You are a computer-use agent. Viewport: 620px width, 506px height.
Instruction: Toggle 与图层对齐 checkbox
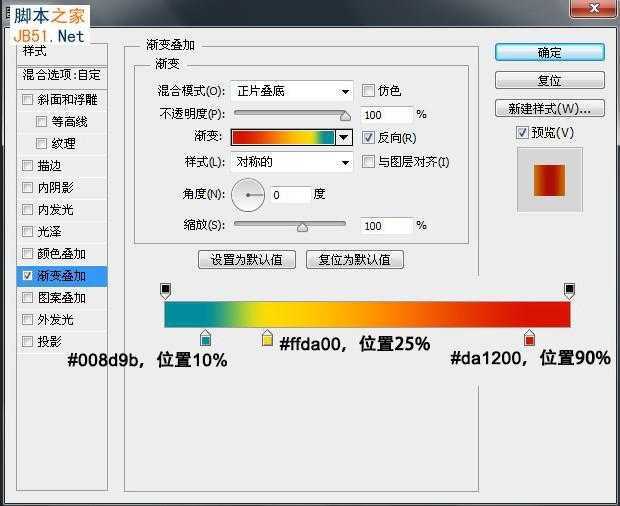[x=368, y=161]
